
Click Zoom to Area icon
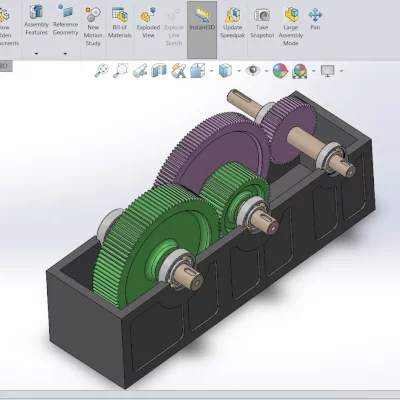[121, 71]
